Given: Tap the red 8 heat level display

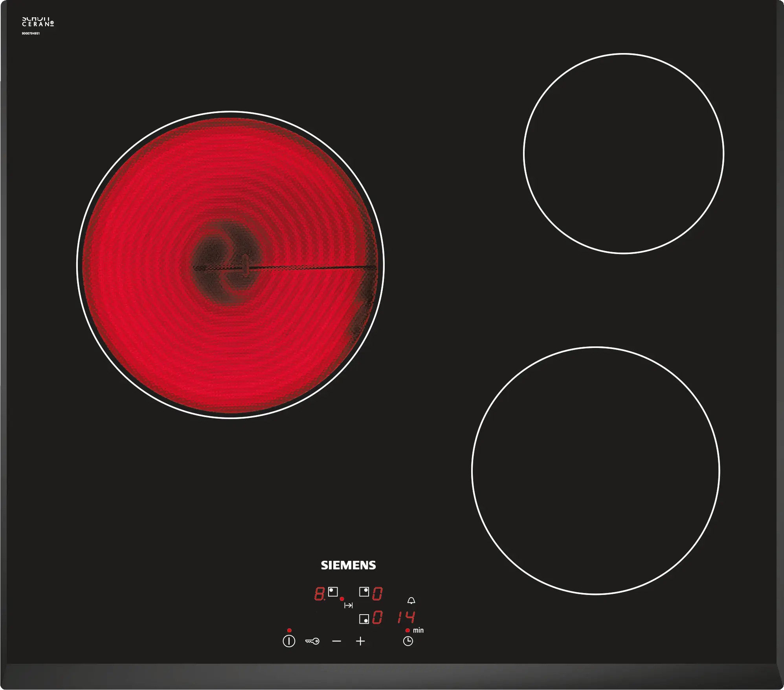Looking at the screenshot, I should [x=319, y=594].
